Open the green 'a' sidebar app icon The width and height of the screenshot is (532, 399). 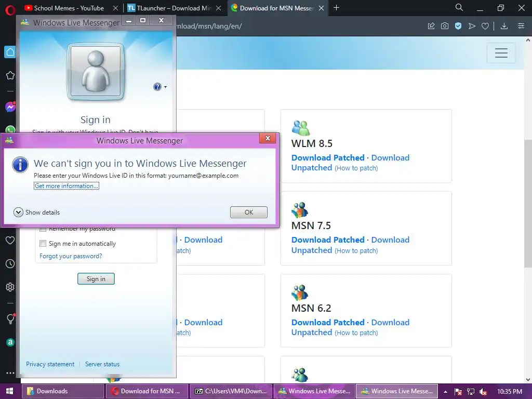[10, 342]
